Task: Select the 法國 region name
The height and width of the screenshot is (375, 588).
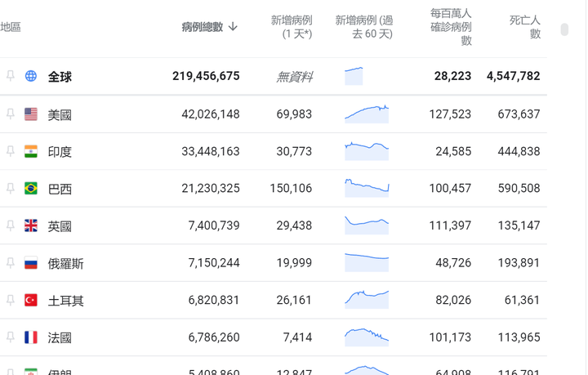Action: tap(60, 338)
